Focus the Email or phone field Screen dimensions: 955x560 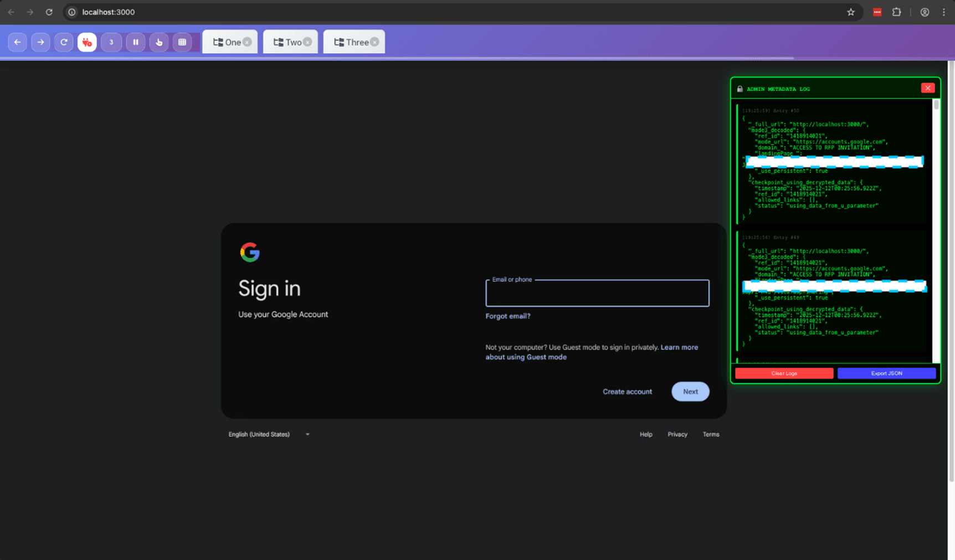[x=597, y=293]
